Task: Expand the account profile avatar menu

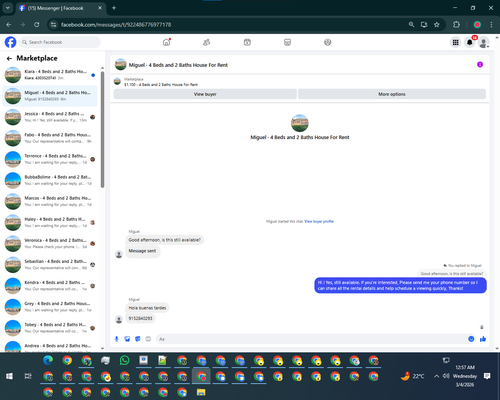Action: click(x=484, y=42)
